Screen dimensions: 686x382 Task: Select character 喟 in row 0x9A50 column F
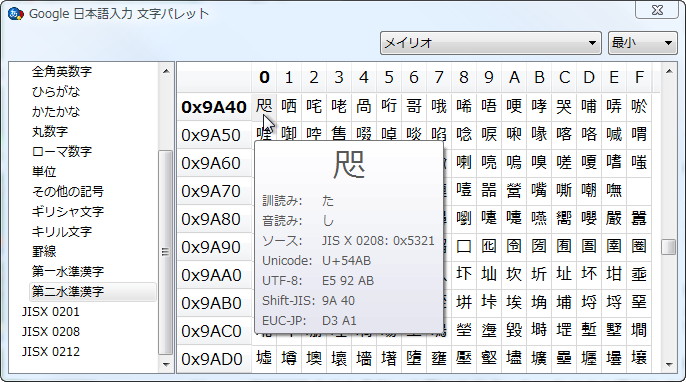(639, 134)
